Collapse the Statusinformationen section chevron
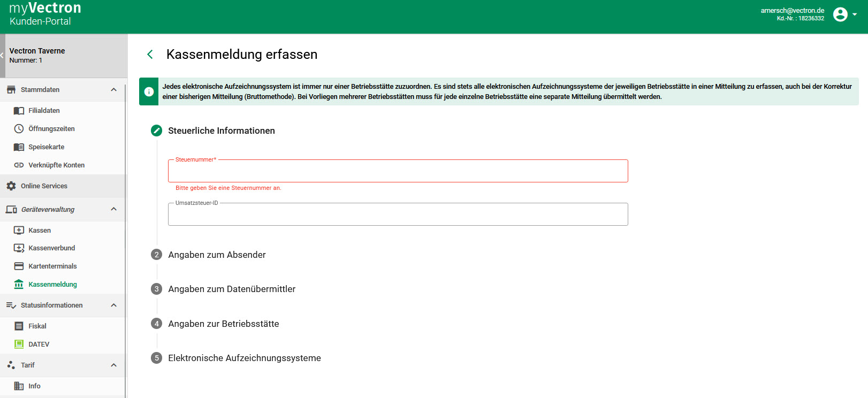Viewport: 868px width, 398px height. tap(113, 305)
